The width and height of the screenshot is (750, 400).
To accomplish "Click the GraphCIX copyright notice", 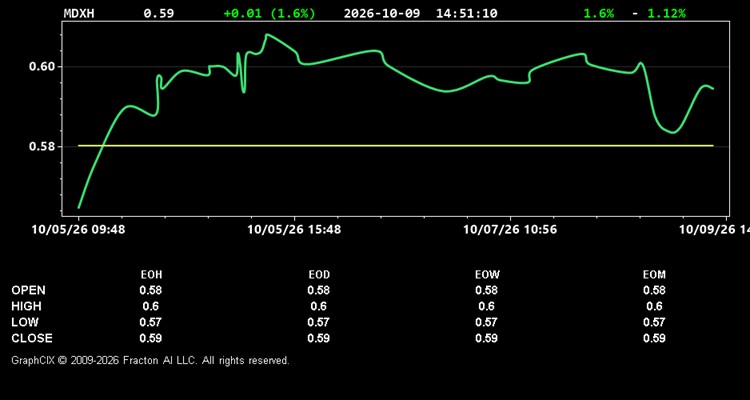I will point(150,360).
